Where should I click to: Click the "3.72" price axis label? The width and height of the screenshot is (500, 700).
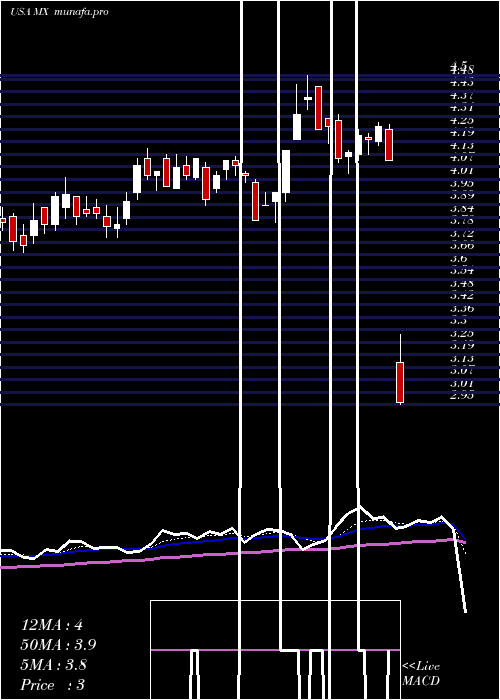(x=462, y=233)
